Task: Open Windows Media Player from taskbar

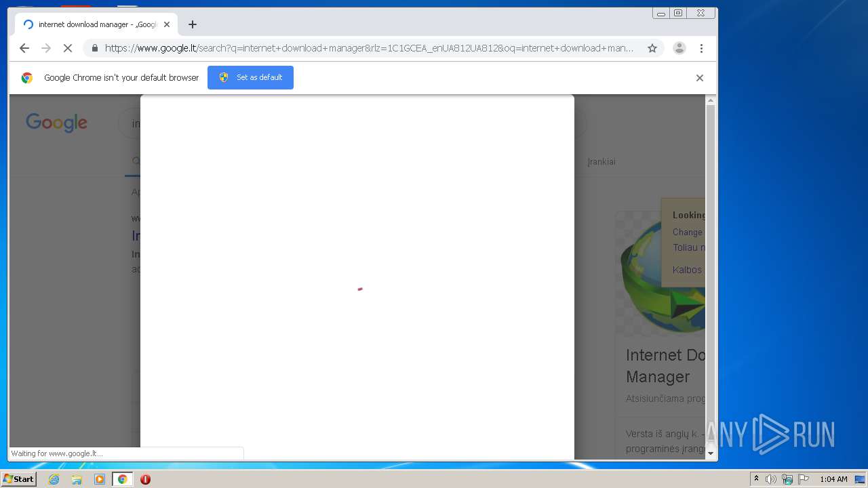Action: pos(100,479)
